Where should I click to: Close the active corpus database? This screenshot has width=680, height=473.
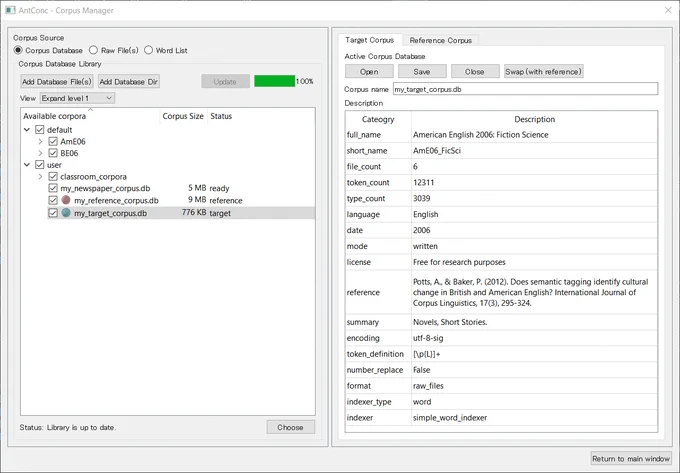pos(475,72)
